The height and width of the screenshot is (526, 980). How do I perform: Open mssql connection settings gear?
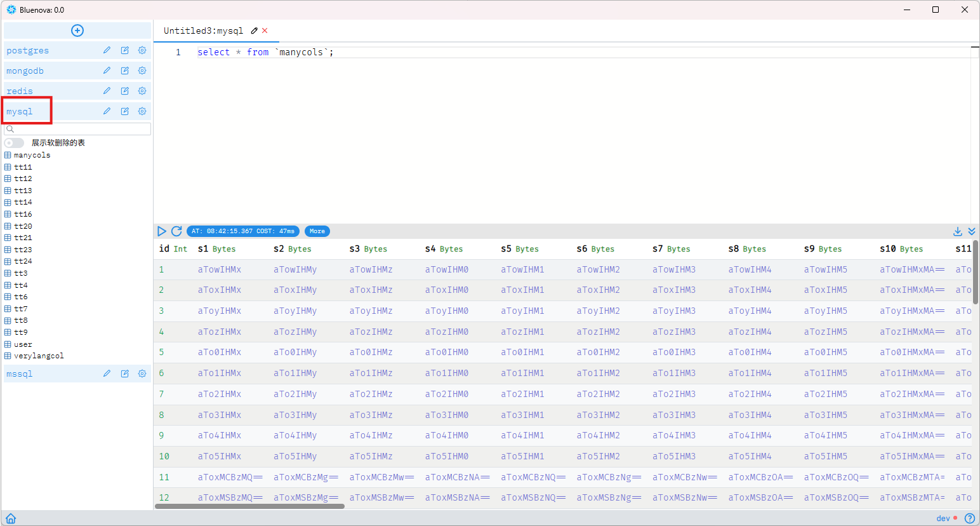click(x=142, y=374)
